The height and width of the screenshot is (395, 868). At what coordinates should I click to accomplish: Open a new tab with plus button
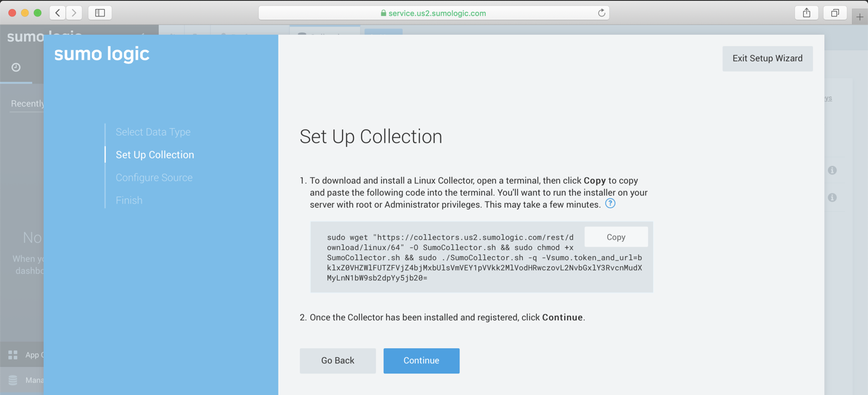pyautogui.click(x=860, y=16)
